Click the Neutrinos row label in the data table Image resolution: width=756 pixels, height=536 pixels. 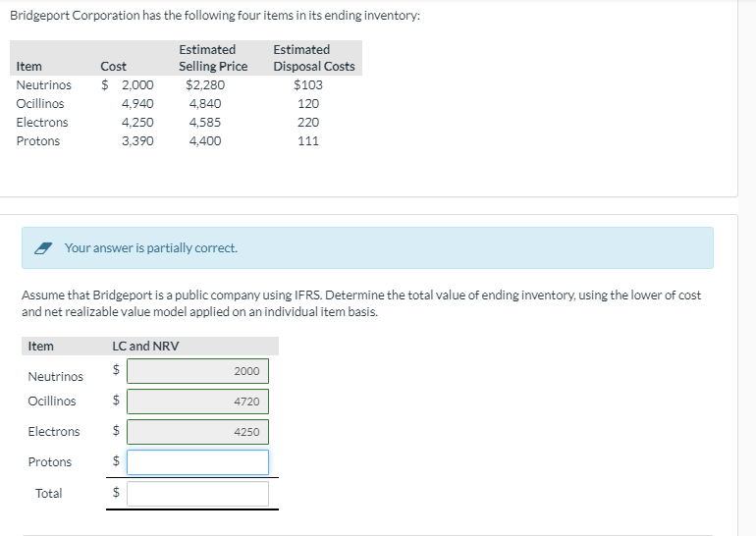pos(44,84)
